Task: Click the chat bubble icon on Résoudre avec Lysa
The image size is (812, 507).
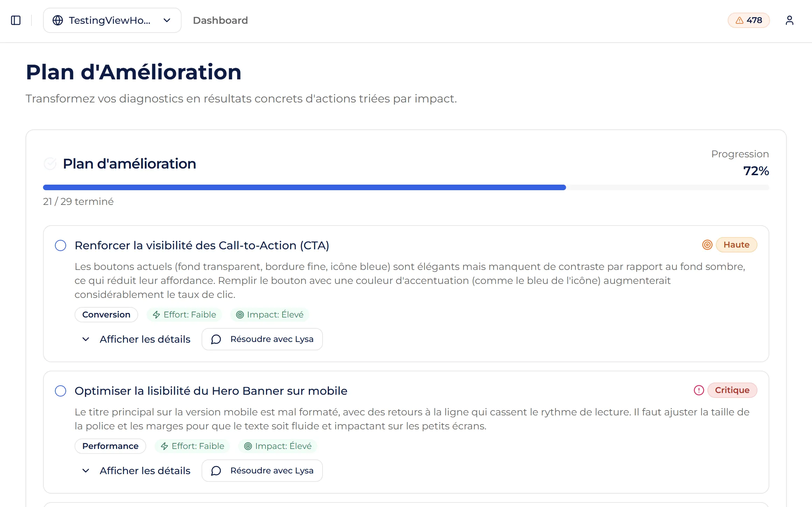Action: pos(216,339)
